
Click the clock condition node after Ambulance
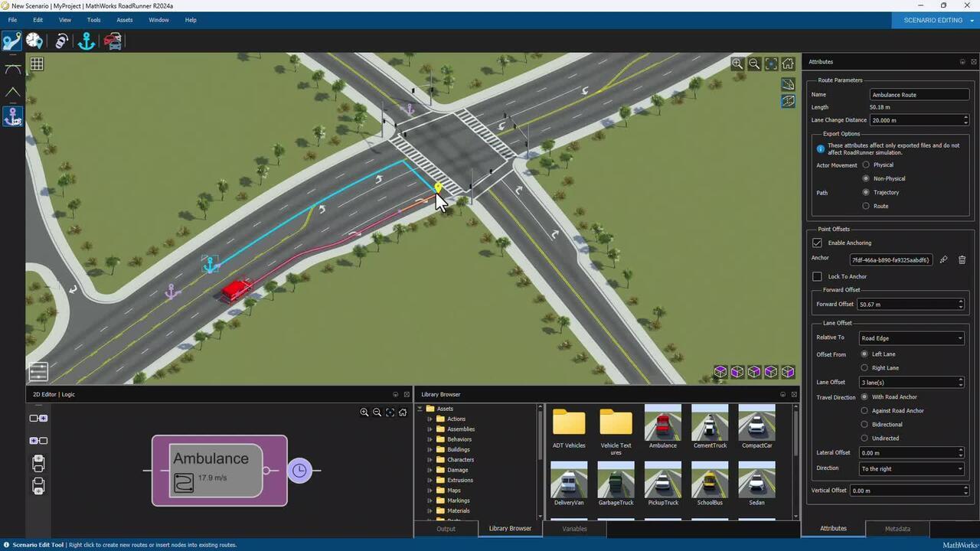point(299,470)
